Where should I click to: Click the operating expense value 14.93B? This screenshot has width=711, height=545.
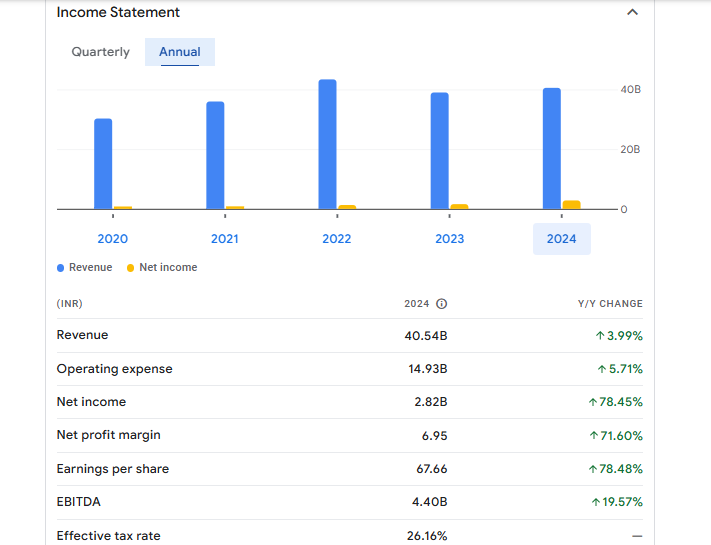click(428, 369)
